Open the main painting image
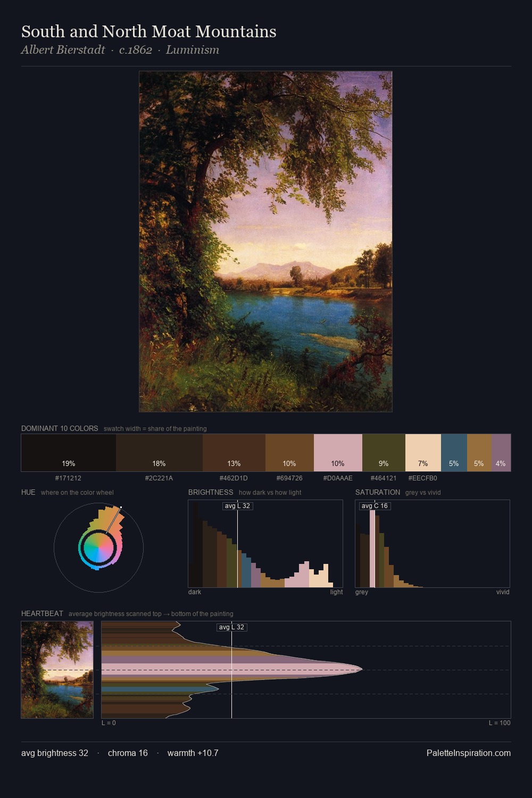532x798 pixels. click(x=265, y=242)
